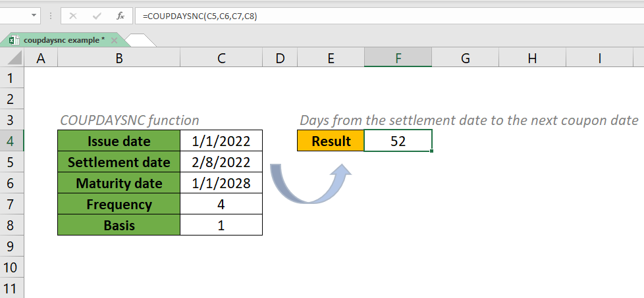Close the coupdaysnc example tab

113,40
